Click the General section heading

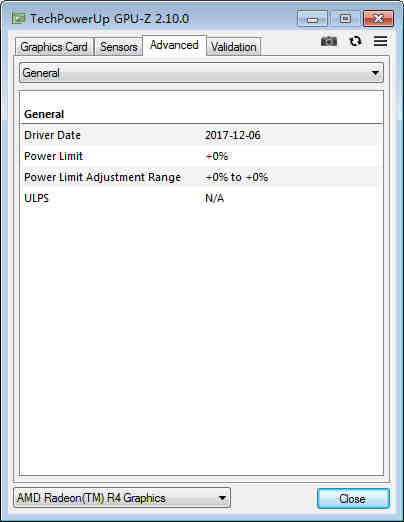click(44, 114)
